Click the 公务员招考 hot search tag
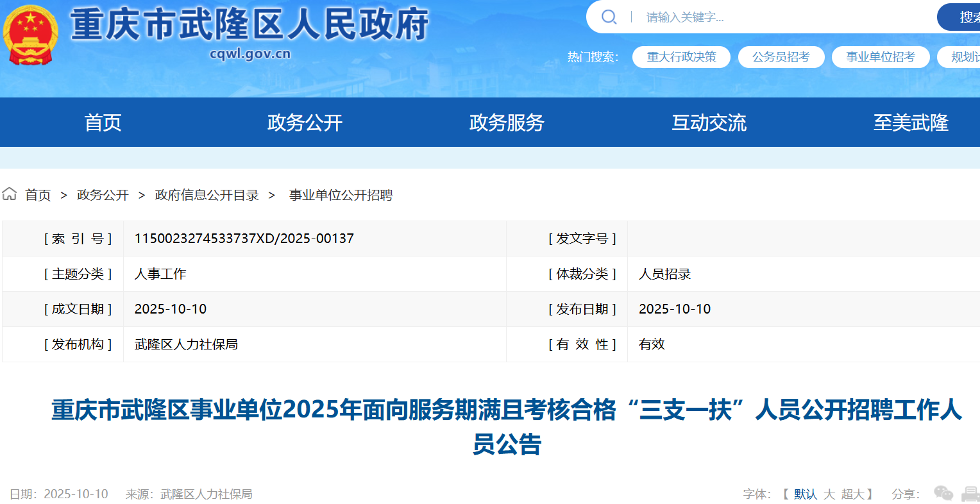The height and width of the screenshot is (504, 980). 781,57
